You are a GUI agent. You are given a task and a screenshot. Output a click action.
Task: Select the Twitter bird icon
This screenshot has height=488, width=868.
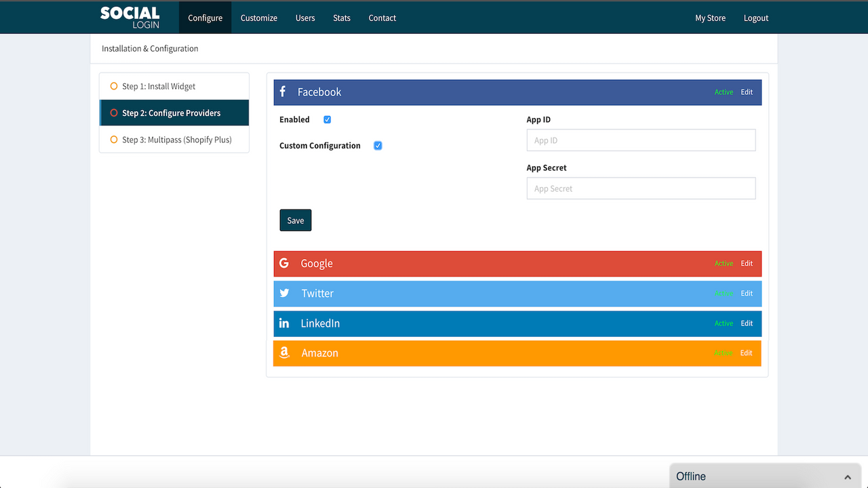284,293
